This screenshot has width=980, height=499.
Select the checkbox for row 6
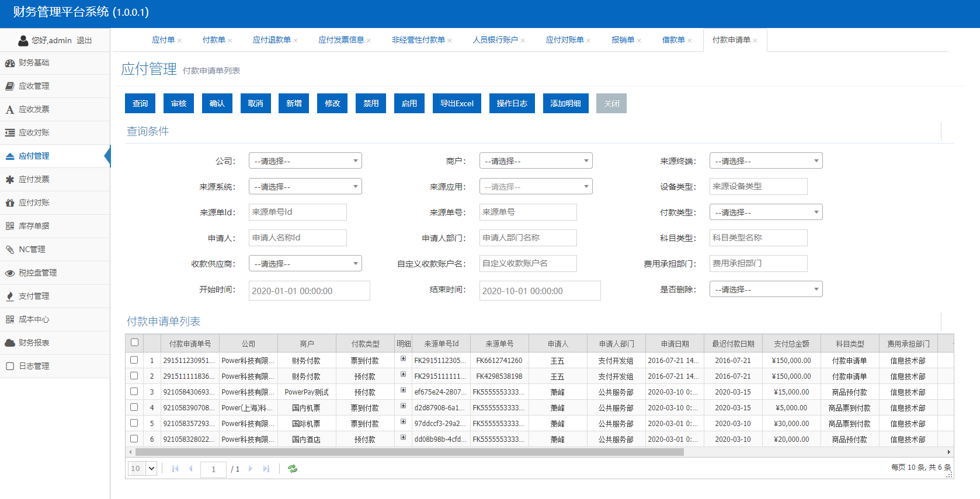pos(134,439)
